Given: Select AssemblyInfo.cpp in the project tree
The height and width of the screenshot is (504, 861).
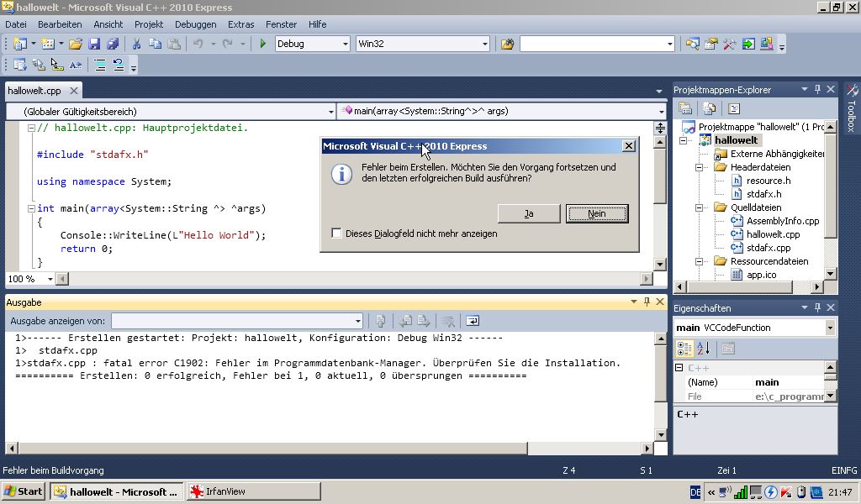Looking at the screenshot, I should [x=783, y=221].
